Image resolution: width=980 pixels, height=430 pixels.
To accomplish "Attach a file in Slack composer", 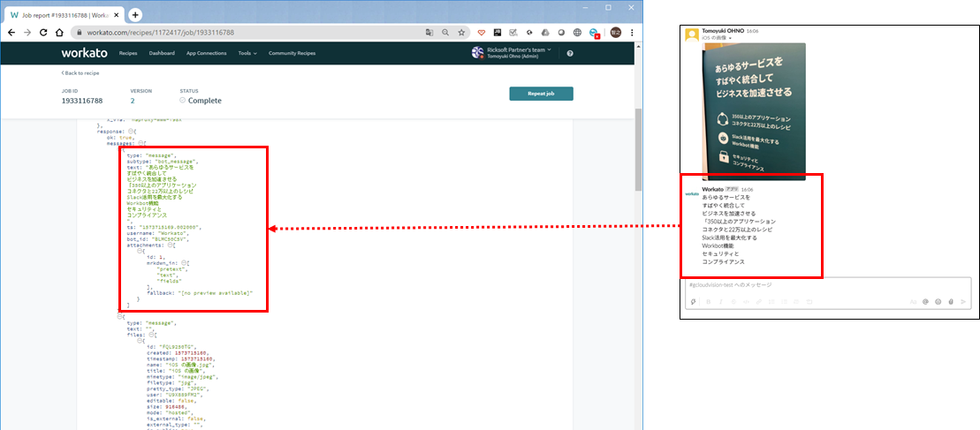I will 951,301.
